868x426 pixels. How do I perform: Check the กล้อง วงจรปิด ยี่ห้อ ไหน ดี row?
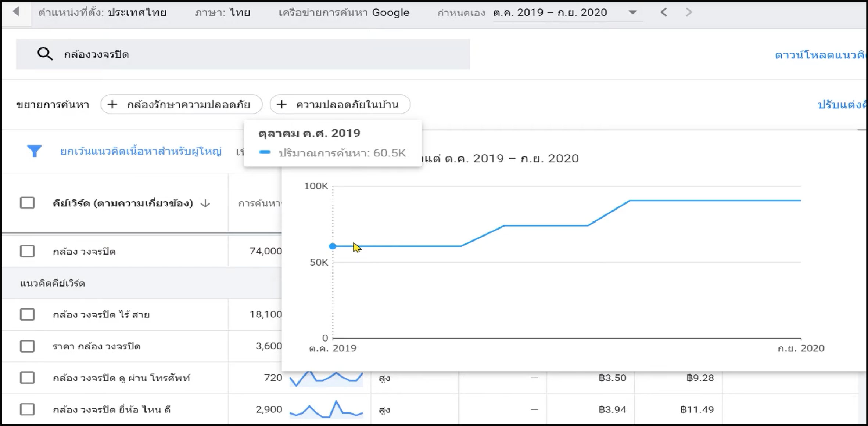(x=27, y=409)
